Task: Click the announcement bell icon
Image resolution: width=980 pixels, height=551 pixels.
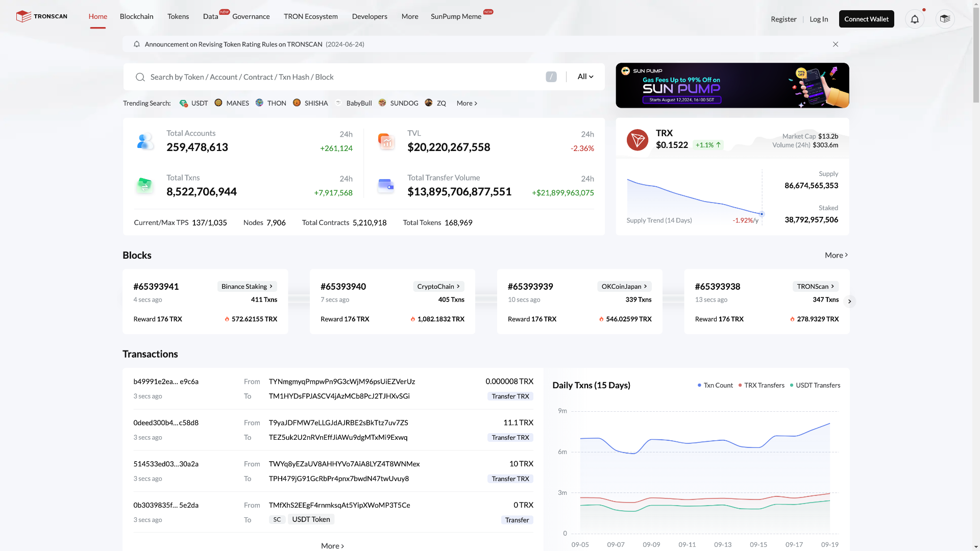Action: pyautogui.click(x=136, y=44)
